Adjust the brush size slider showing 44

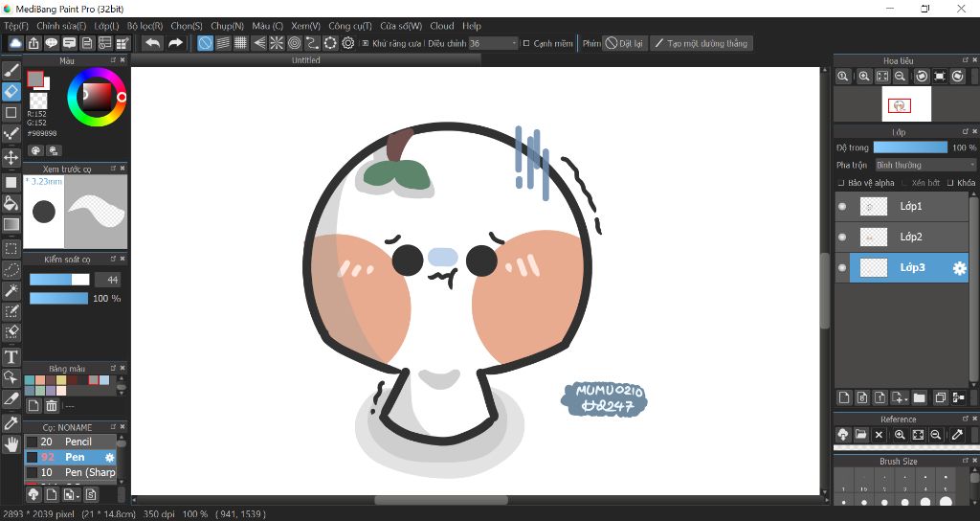tap(59, 280)
